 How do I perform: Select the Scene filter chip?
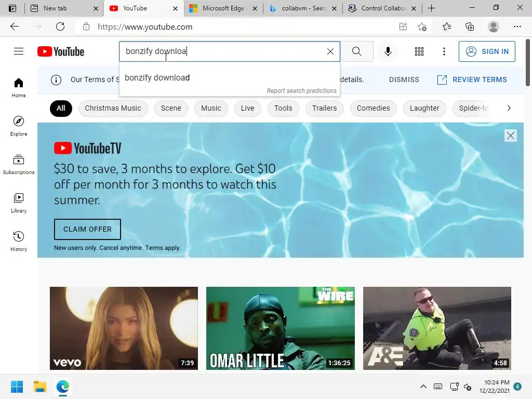tap(170, 108)
